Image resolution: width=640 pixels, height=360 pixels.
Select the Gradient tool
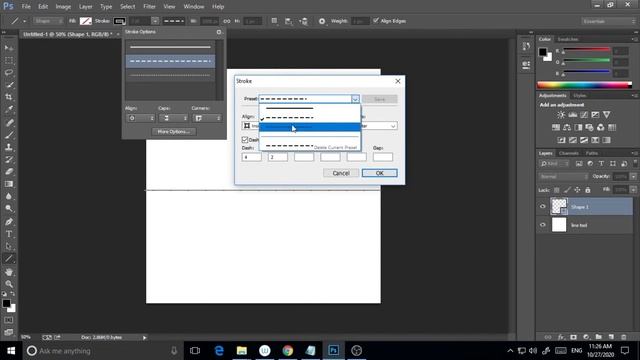(9, 184)
